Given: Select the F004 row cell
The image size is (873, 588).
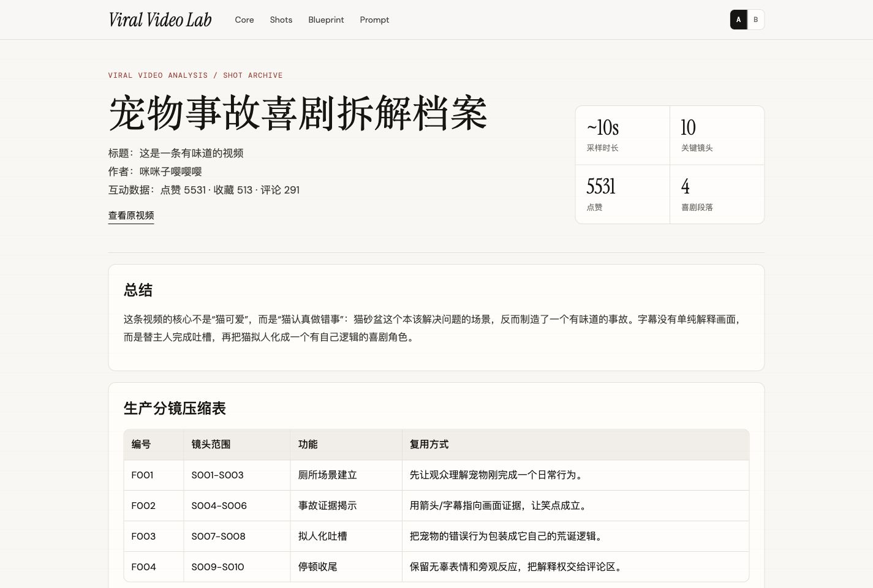Looking at the screenshot, I should coord(154,567).
